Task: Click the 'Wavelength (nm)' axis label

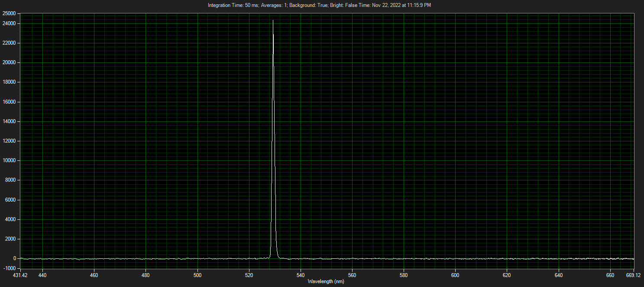Action: tap(326, 281)
